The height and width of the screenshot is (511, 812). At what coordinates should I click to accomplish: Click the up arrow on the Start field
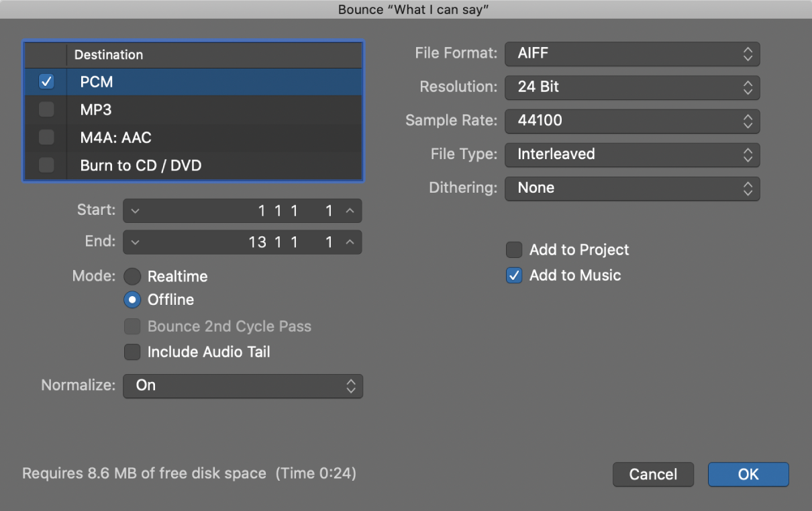pos(350,210)
